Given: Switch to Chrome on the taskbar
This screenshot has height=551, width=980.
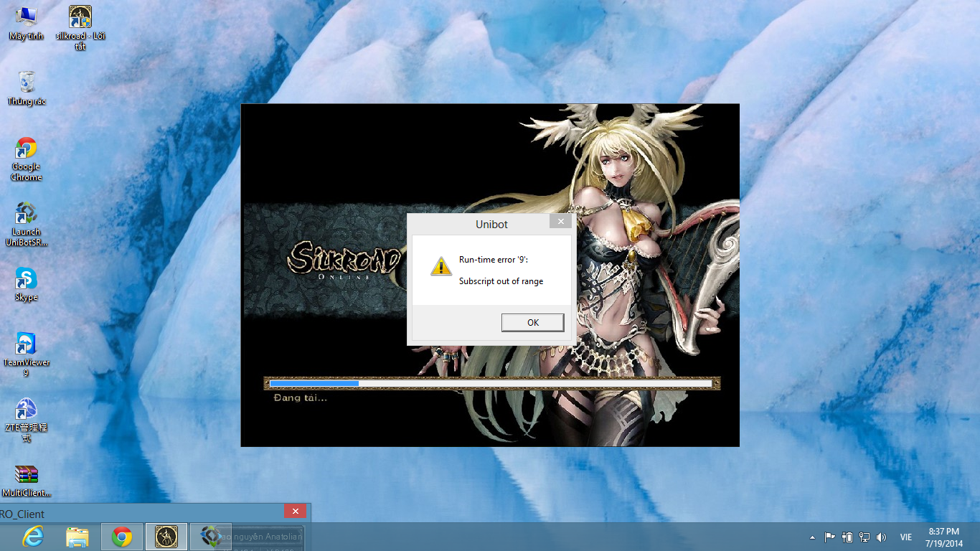Looking at the screenshot, I should pyautogui.click(x=121, y=537).
